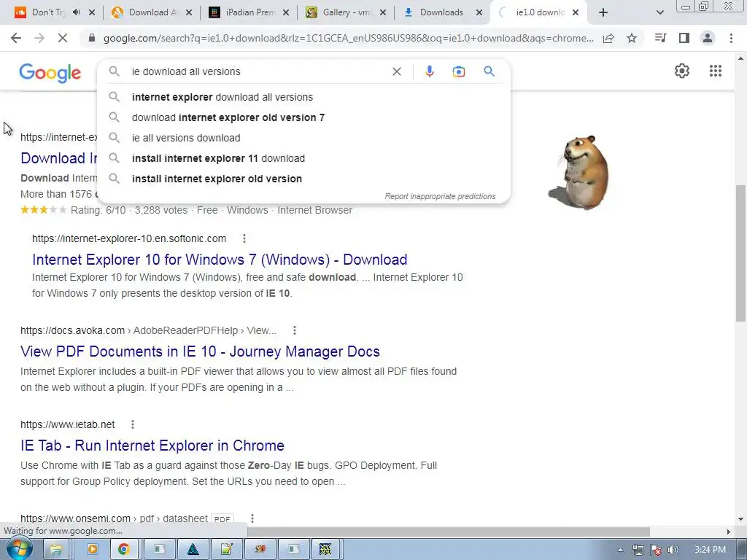Screen dimensions: 747x560
Task: Switch to the iPadian Premium tab
Action: pyautogui.click(x=249, y=12)
